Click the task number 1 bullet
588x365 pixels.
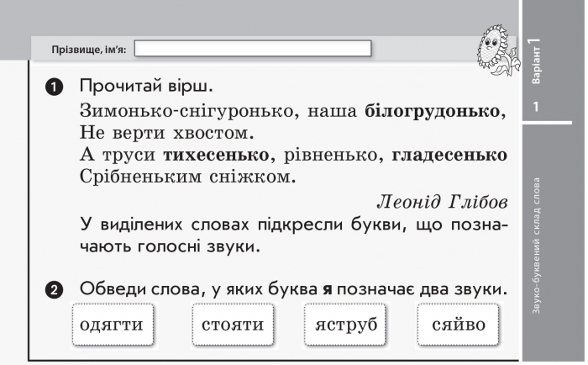[54, 87]
